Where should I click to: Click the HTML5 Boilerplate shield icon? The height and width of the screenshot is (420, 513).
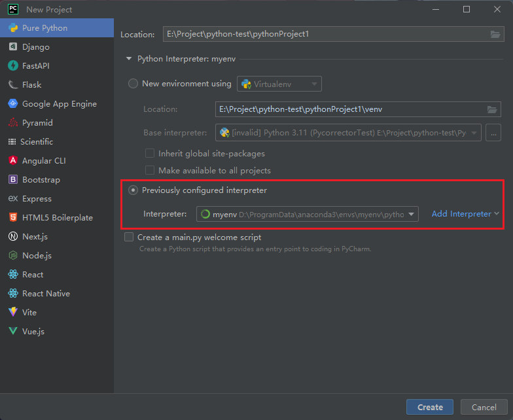(x=13, y=217)
